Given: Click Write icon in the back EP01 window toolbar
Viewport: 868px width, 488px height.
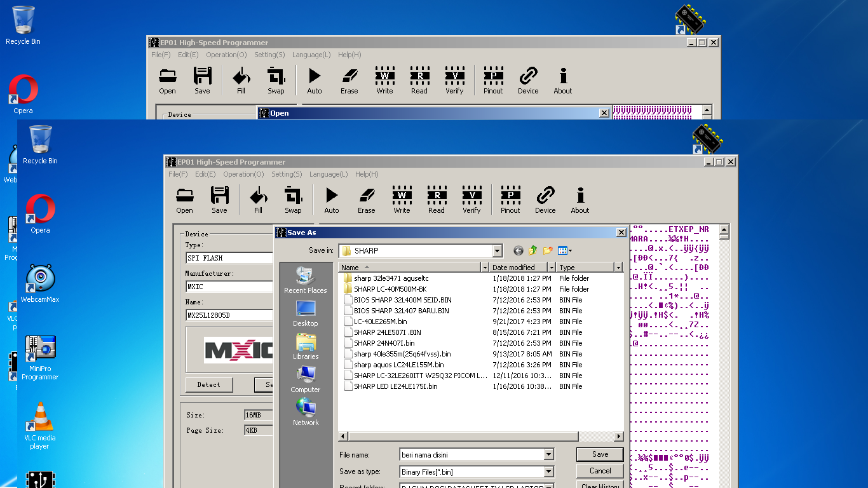Looking at the screenshot, I should pyautogui.click(x=384, y=81).
